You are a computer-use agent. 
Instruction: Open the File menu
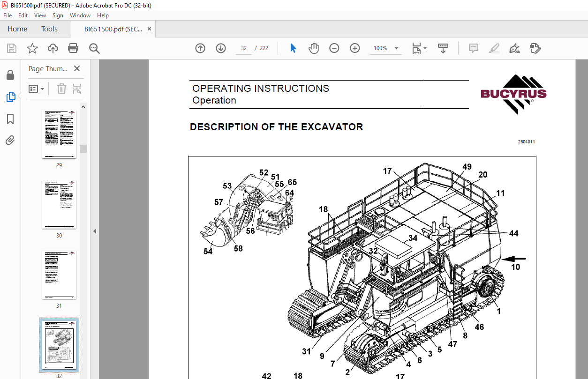click(8, 15)
